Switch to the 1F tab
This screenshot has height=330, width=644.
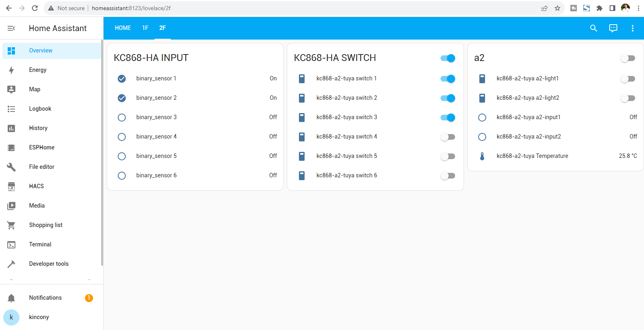pos(145,28)
